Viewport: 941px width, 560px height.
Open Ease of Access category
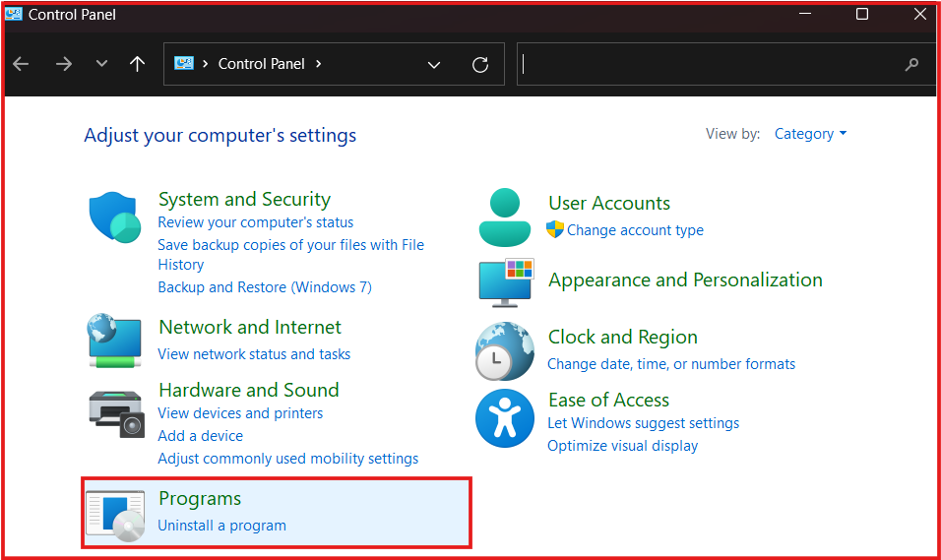(608, 401)
